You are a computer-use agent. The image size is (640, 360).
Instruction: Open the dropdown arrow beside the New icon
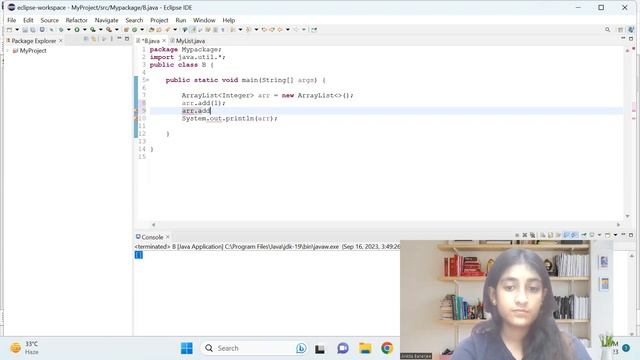point(17,29)
